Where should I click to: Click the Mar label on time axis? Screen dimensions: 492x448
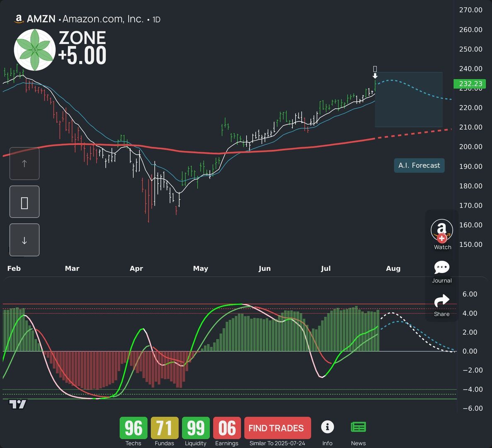[x=72, y=268]
